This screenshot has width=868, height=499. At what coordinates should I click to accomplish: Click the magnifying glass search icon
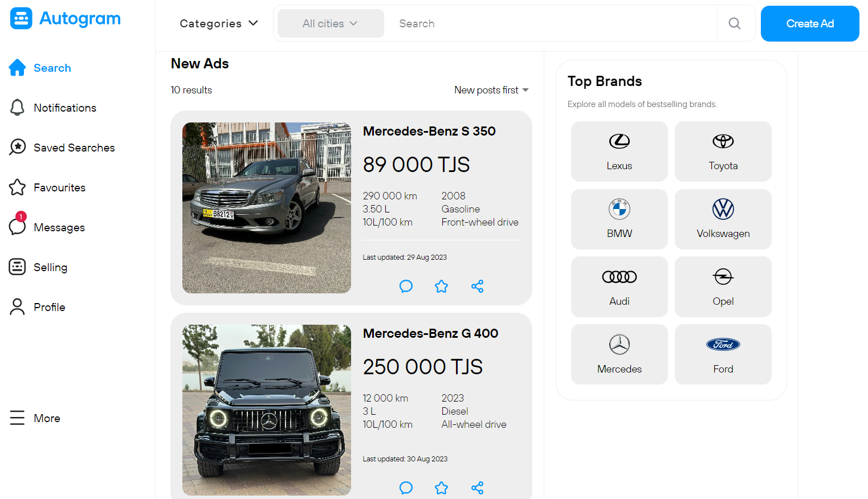[735, 23]
